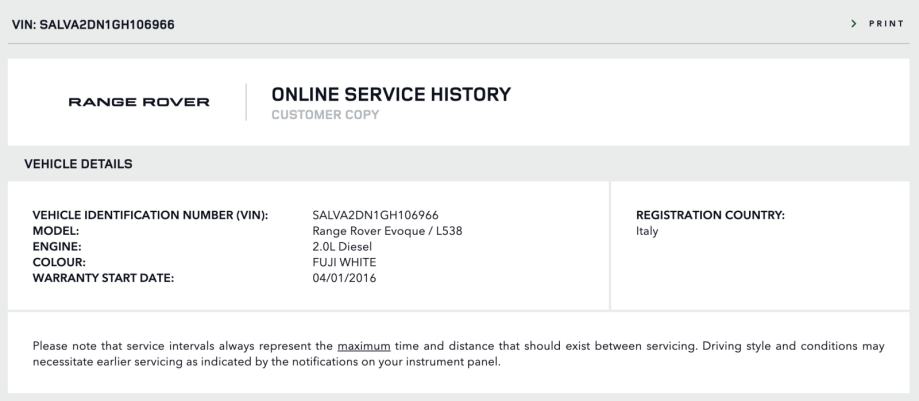The height and width of the screenshot is (401, 919).
Task: Click the warranty start date 04/01/2016
Action: pos(345,278)
